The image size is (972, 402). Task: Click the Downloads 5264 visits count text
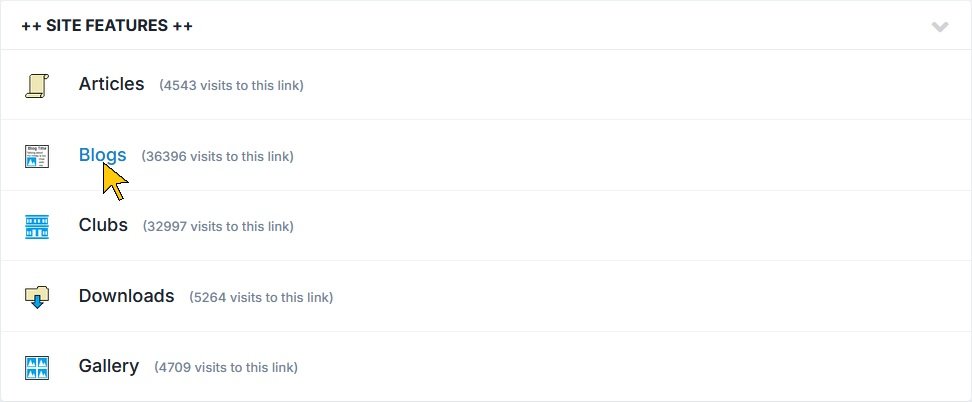[260, 297]
